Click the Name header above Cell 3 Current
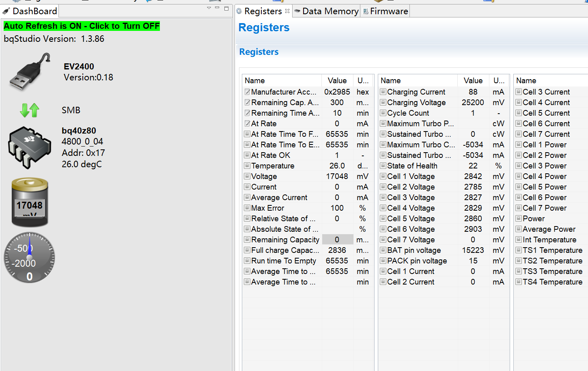The height and width of the screenshot is (371, 588). coord(551,80)
